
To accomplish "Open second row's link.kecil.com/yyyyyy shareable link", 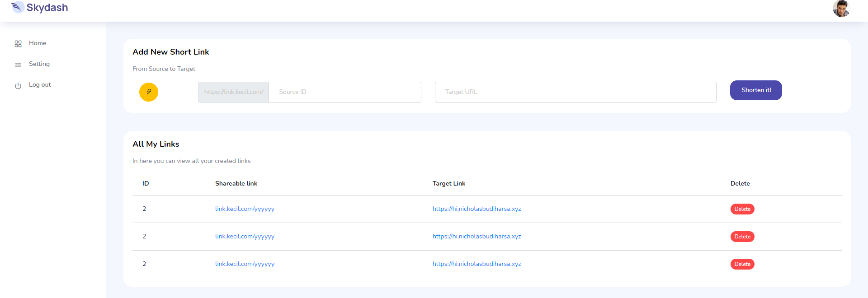I will [245, 237].
